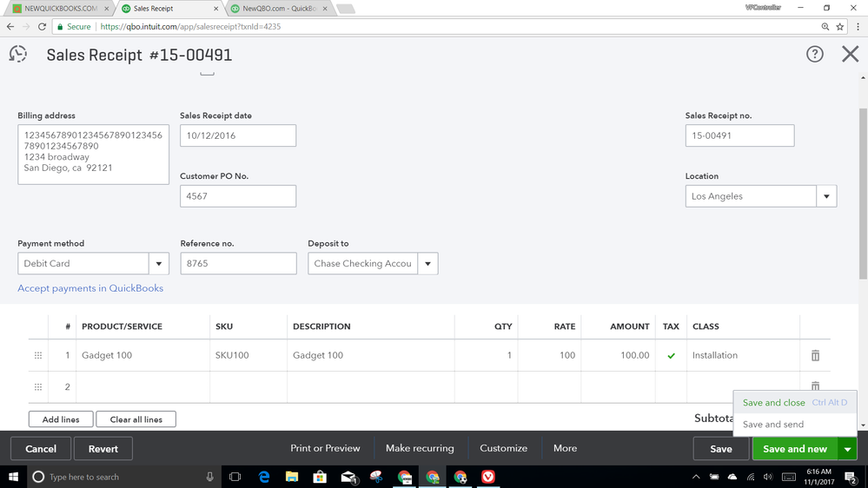The height and width of the screenshot is (488, 868).
Task: Open Customize in the bottom bar
Action: (x=503, y=448)
